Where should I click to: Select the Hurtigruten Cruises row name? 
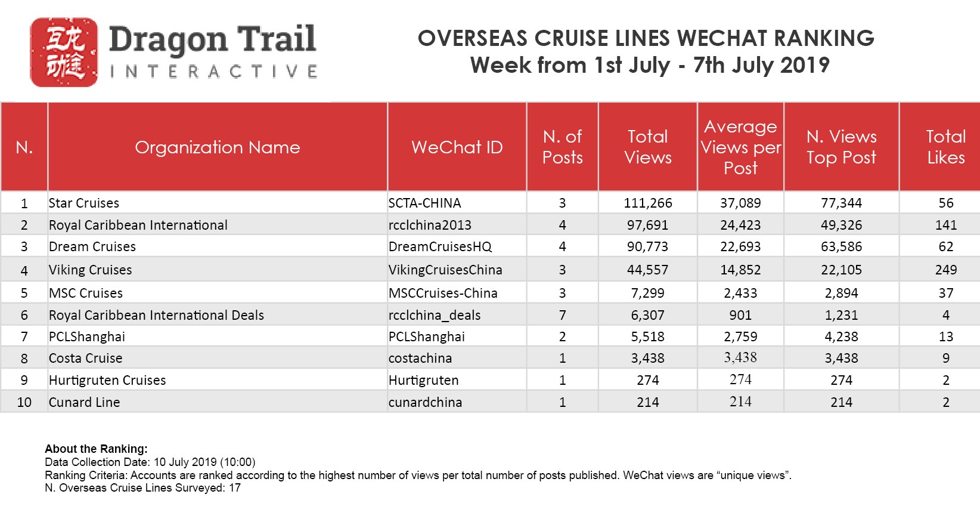pos(107,380)
